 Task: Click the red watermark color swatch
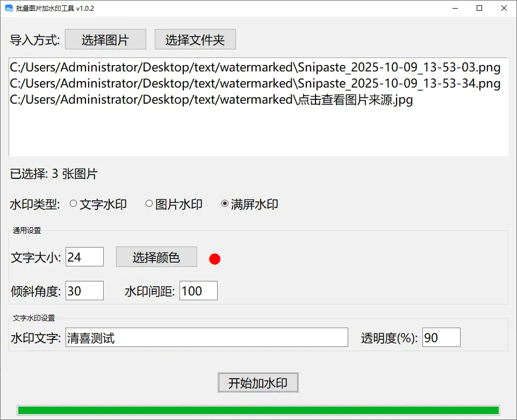point(214,258)
